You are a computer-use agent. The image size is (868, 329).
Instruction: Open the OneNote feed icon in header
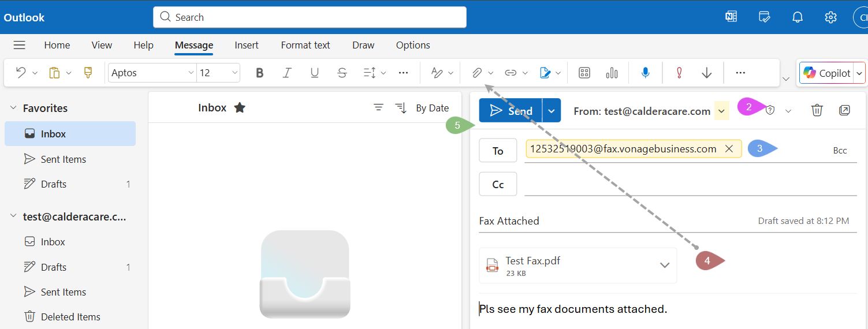tap(731, 17)
